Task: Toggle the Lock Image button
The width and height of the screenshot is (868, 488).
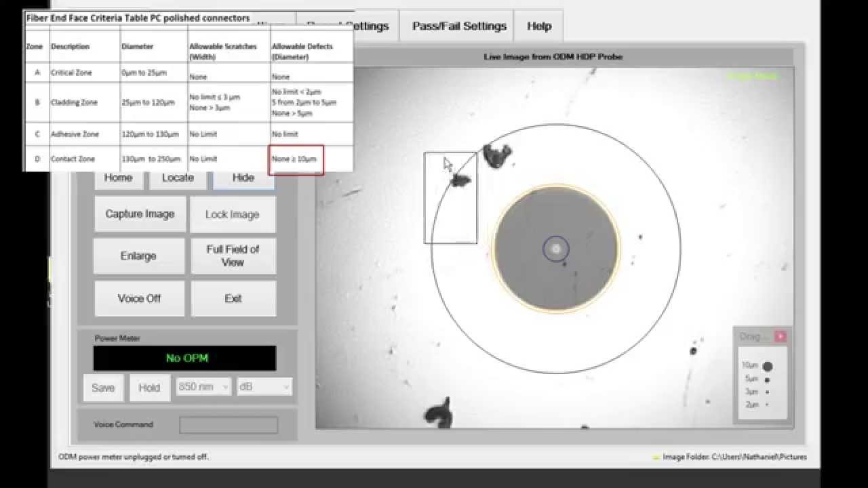Action: [x=233, y=214]
